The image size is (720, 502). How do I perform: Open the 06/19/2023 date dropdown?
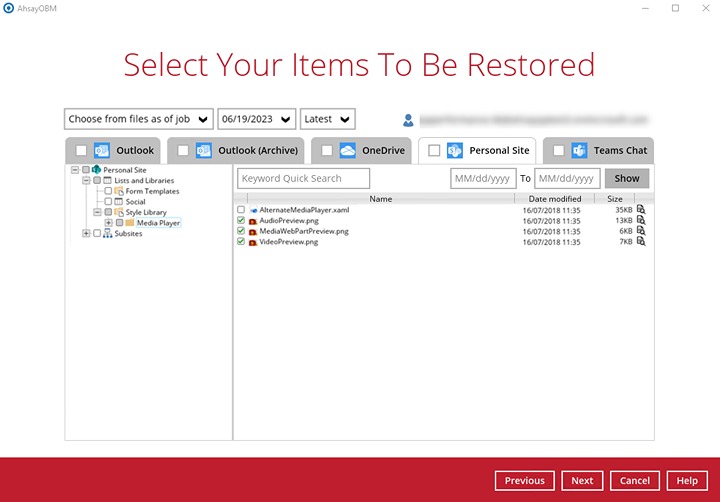coord(256,119)
